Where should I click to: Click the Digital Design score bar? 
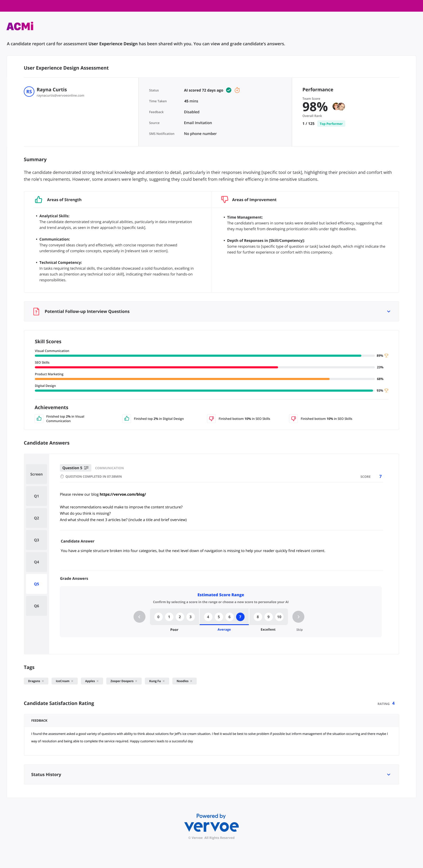(x=205, y=391)
